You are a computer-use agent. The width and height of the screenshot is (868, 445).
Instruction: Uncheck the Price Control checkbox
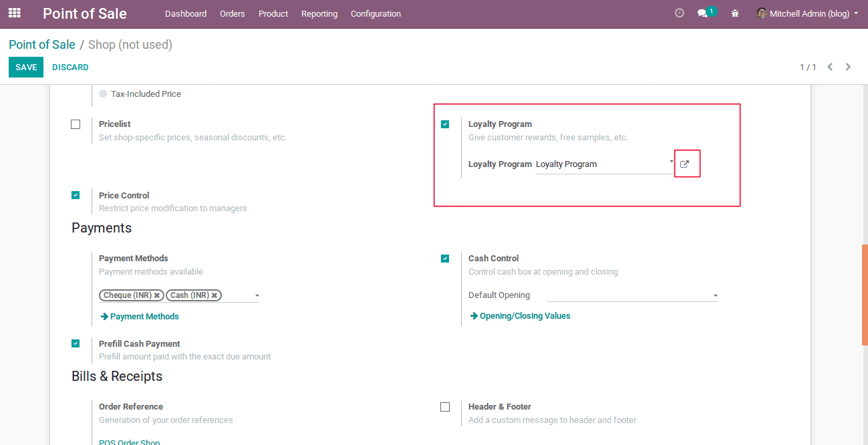coord(76,195)
